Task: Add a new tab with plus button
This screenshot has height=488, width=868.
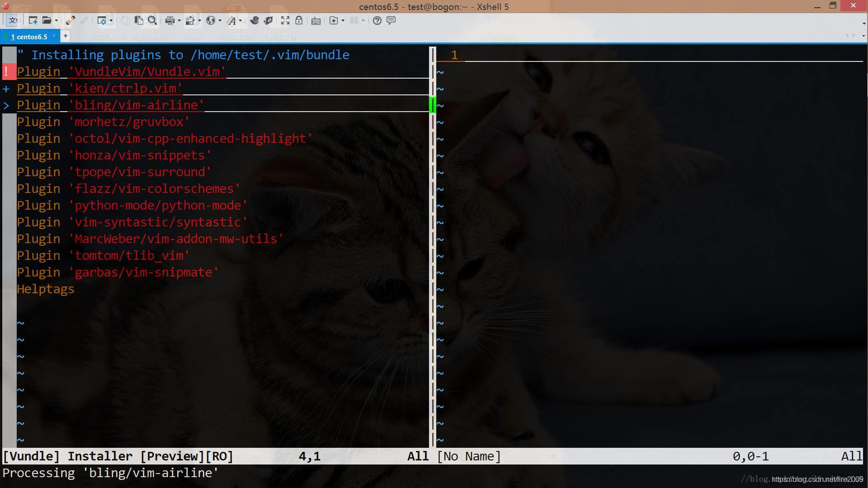Action: (x=66, y=36)
